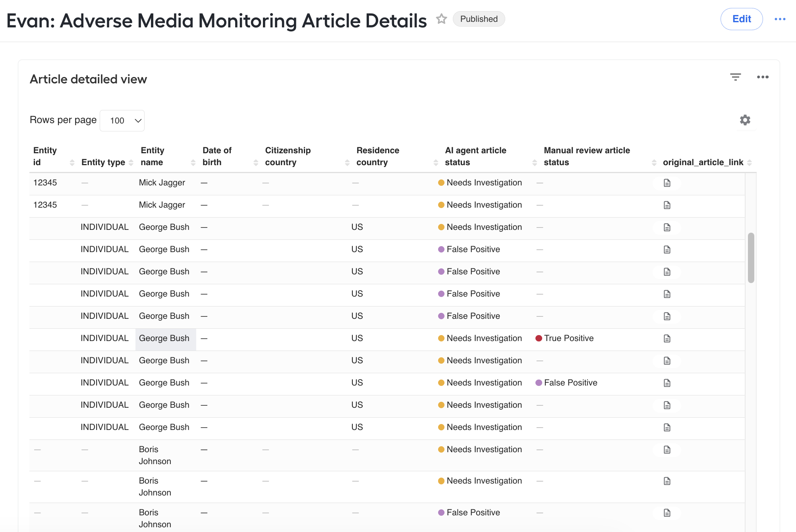
Task: Click the AI agent article status header
Action: click(x=475, y=156)
